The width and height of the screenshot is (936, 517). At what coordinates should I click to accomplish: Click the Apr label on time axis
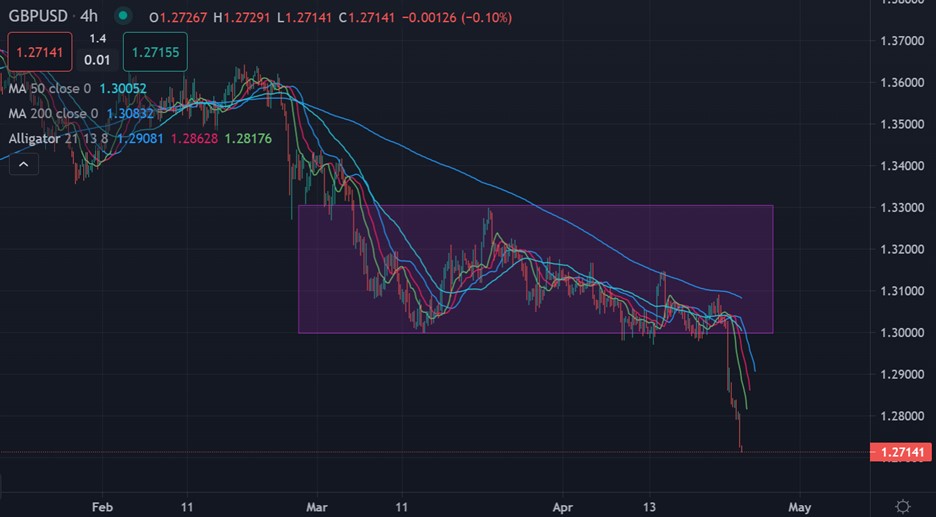tap(567, 506)
